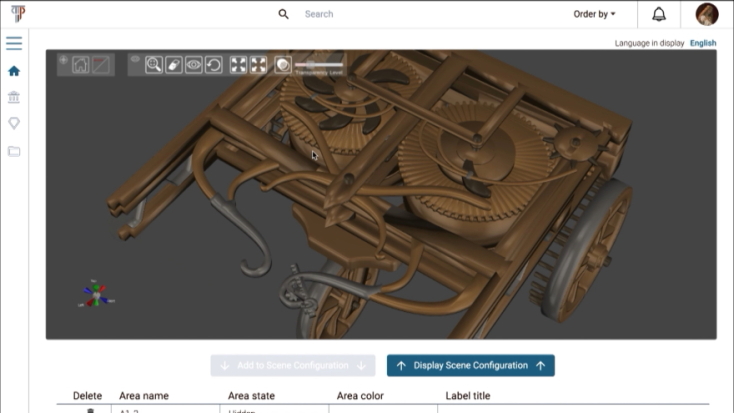Toggle the transparency sphere icon
The image size is (734, 413).
(x=283, y=64)
